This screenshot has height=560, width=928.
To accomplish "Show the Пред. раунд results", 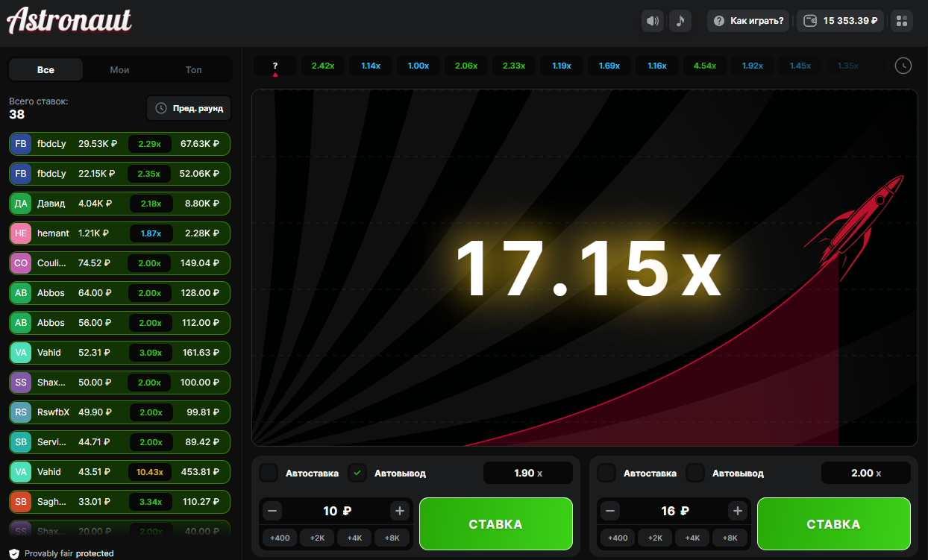I will 189,108.
